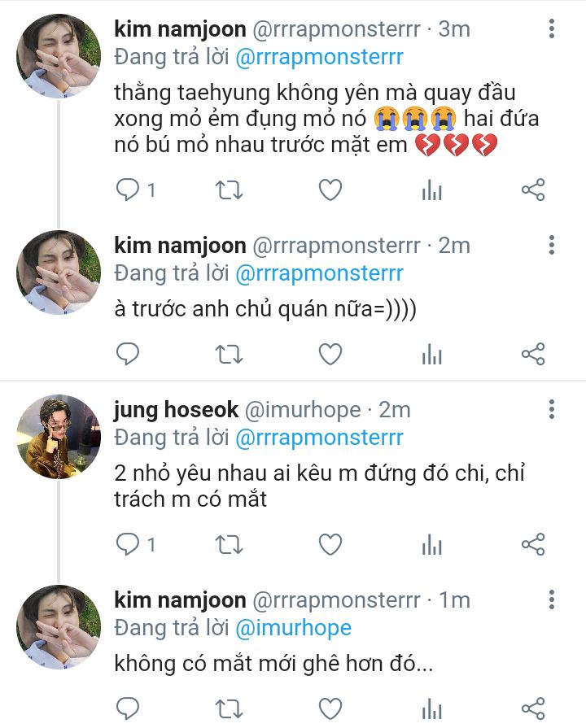View analytics for jung hoseok's tweet
The width and height of the screenshot is (586, 728).
click(x=431, y=544)
